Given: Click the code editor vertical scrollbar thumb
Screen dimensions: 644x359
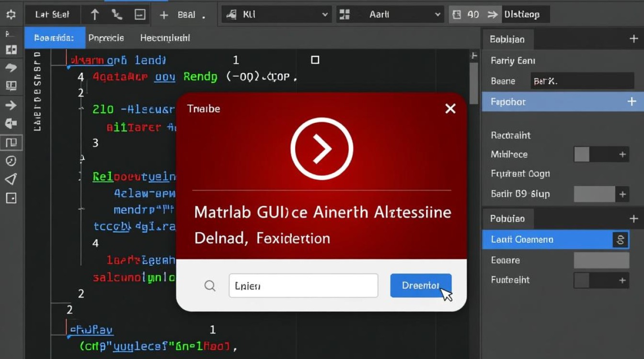Looking at the screenshot, I should (473, 84).
